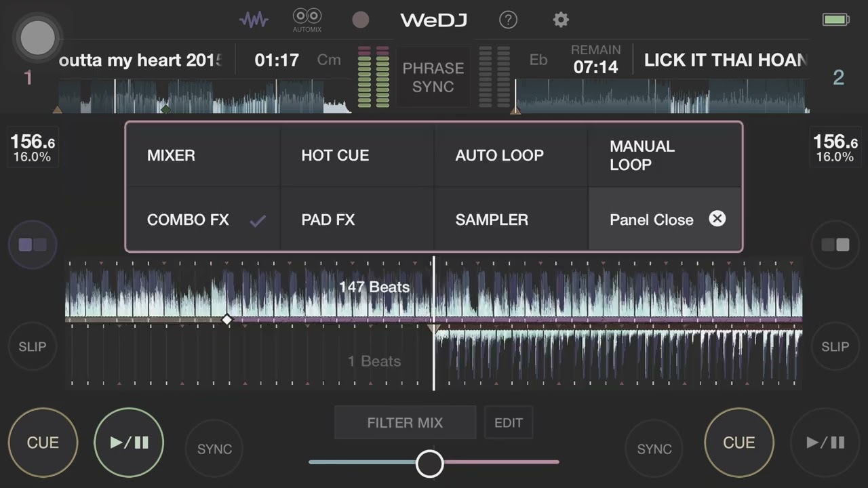Tap deck 1 key Cm label
868x488 pixels.
tap(329, 60)
